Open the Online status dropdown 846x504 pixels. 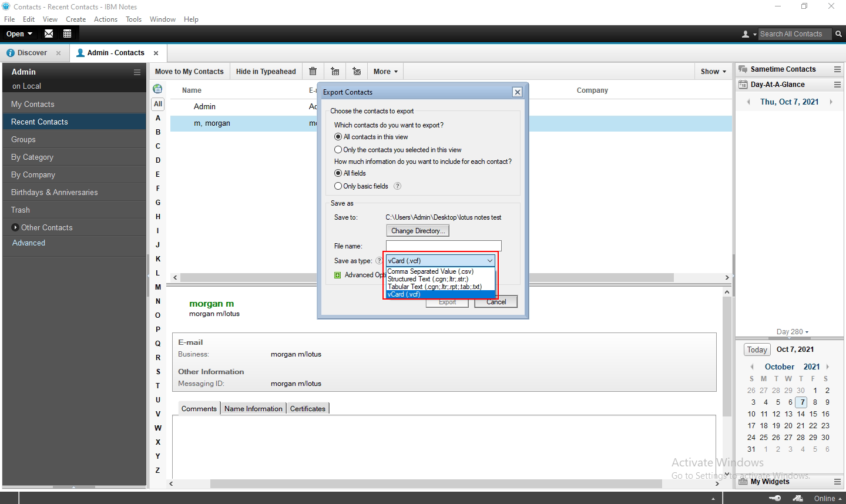[x=828, y=498]
